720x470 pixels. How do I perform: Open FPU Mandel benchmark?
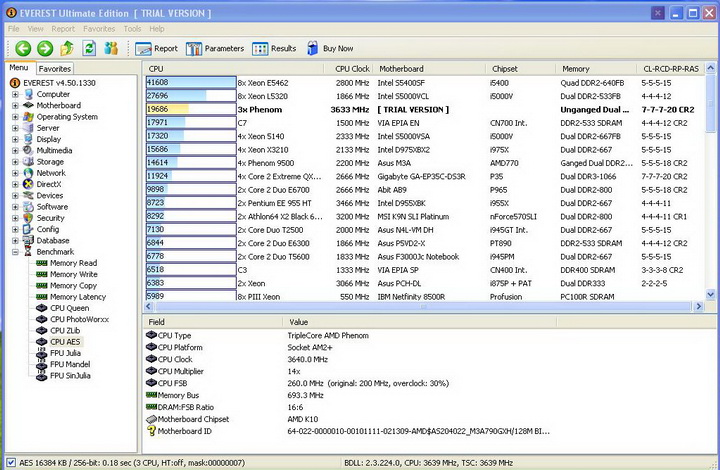coord(70,364)
